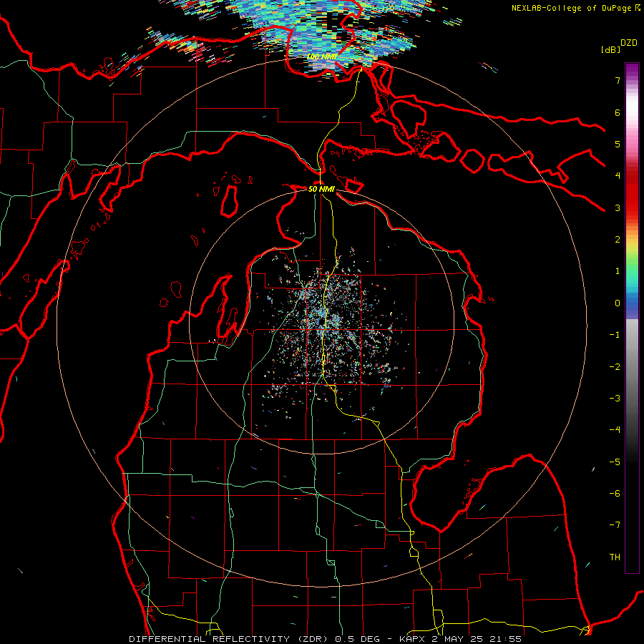This screenshot has height=644, width=644.
Task: Click the 6 value on the color scale
Action: 618,112
